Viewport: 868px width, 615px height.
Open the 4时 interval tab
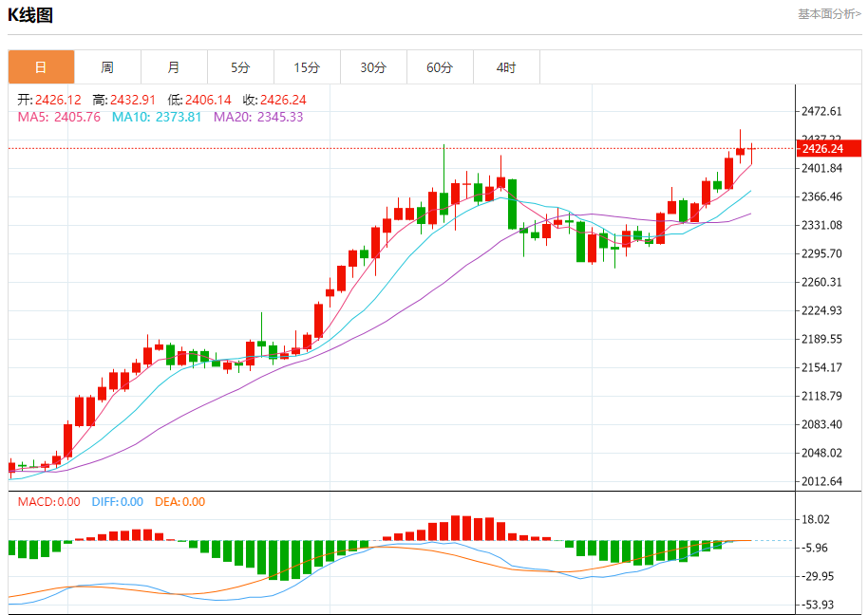pos(506,67)
